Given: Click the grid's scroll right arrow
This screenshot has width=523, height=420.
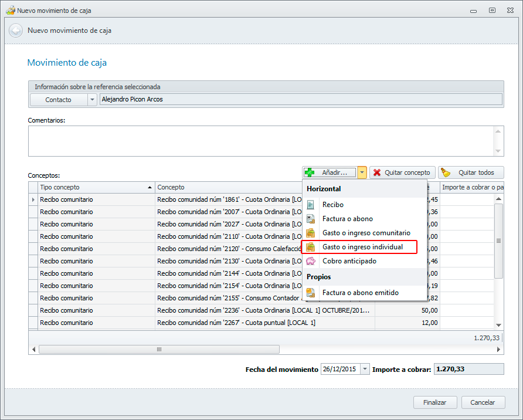Looking at the screenshot, I should [x=498, y=349].
